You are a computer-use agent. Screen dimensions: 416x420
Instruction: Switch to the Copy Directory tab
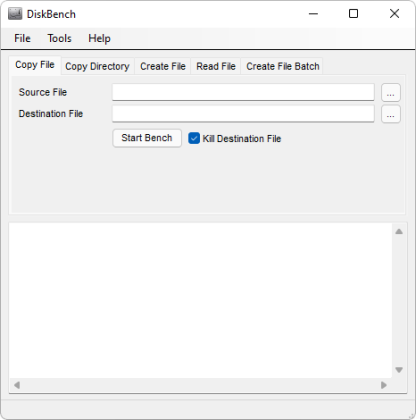97,66
